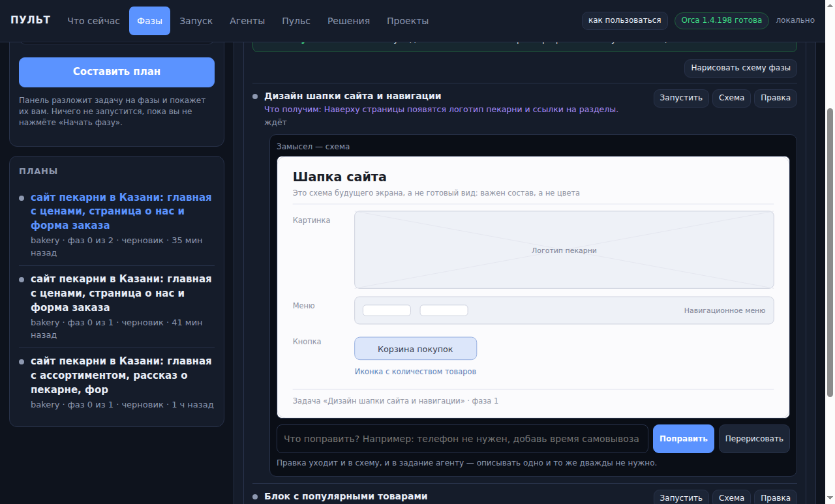Open the «Что сейчас» tab
This screenshot has height=504, width=835.
pos(94,21)
